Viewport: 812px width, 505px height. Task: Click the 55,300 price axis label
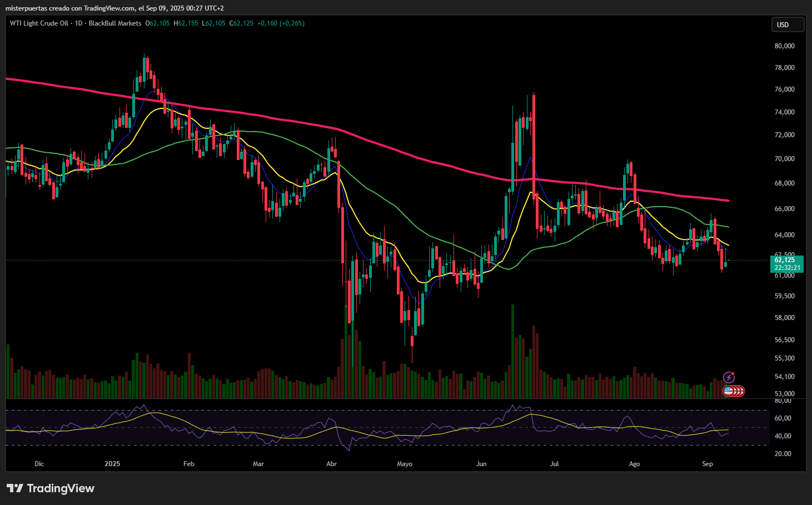click(x=784, y=358)
